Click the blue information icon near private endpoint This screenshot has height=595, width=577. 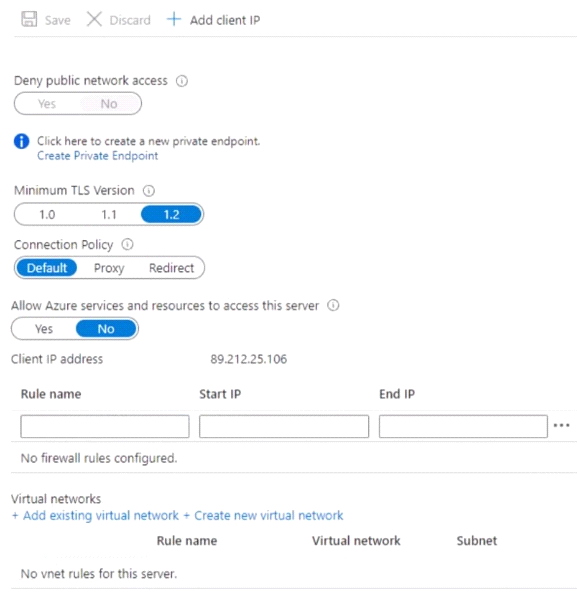click(x=22, y=142)
